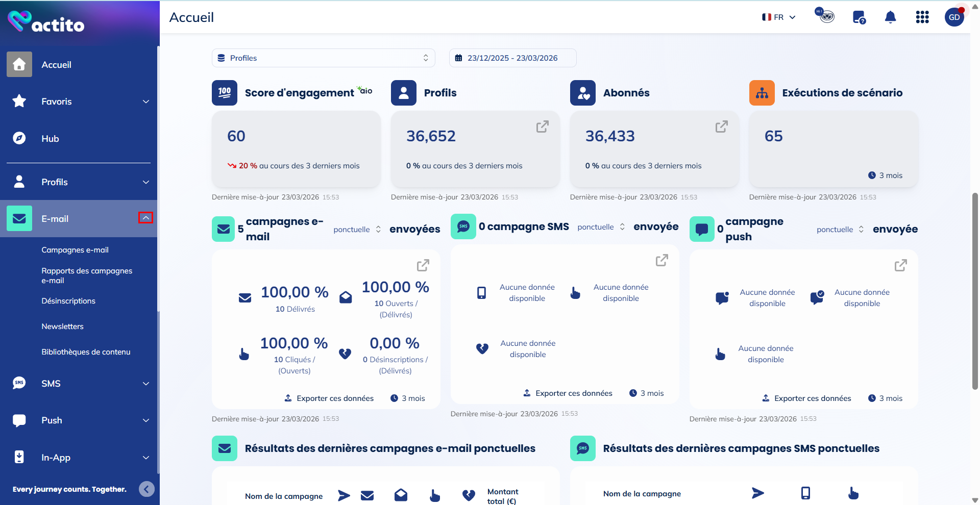The image size is (980, 505).
Task: Collapse the sidebar with arrow button
Action: (x=146, y=489)
